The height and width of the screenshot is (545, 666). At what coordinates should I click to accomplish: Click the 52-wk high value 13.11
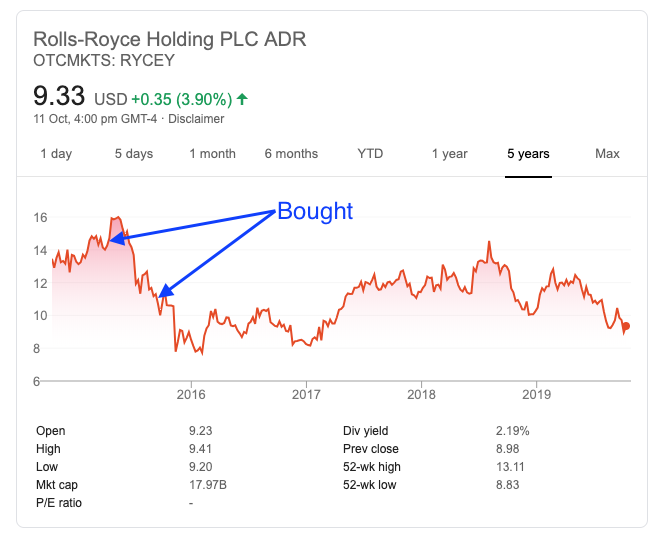coord(510,466)
